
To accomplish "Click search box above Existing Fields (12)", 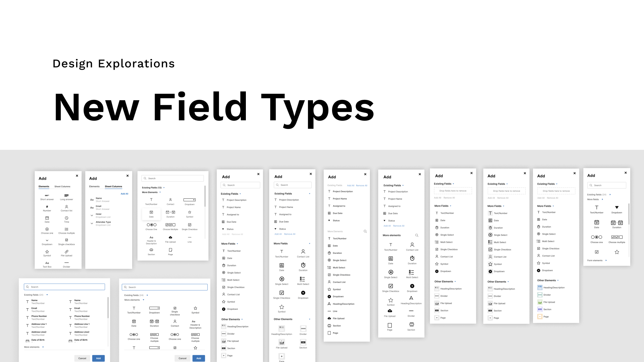I will click(x=173, y=178).
